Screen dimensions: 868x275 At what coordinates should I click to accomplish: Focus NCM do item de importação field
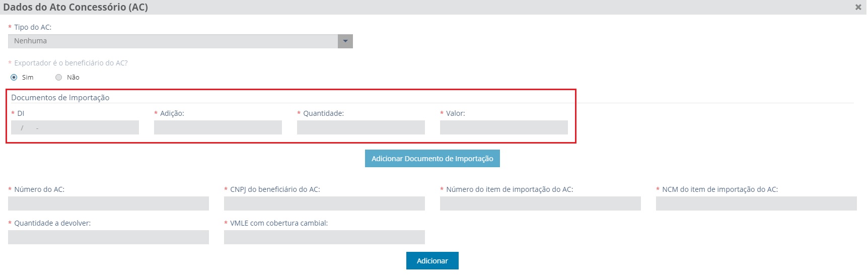tap(756, 203)
